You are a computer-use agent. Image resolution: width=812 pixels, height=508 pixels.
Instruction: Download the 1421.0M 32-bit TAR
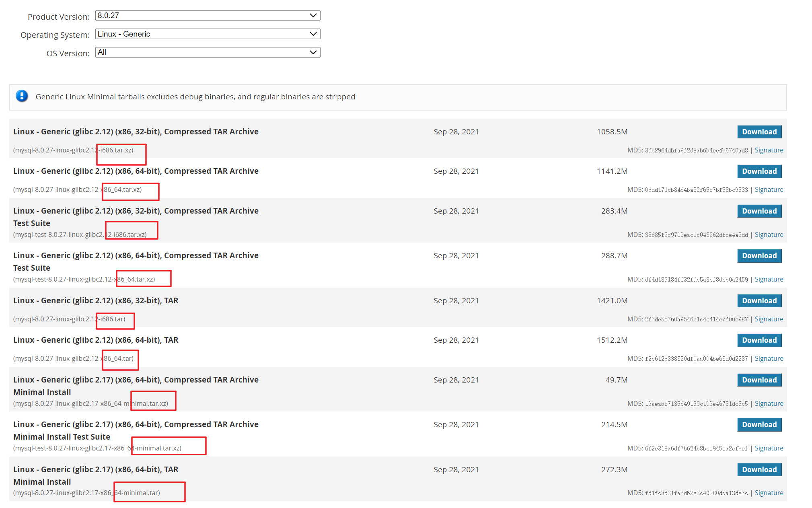(x=759, y=301)
